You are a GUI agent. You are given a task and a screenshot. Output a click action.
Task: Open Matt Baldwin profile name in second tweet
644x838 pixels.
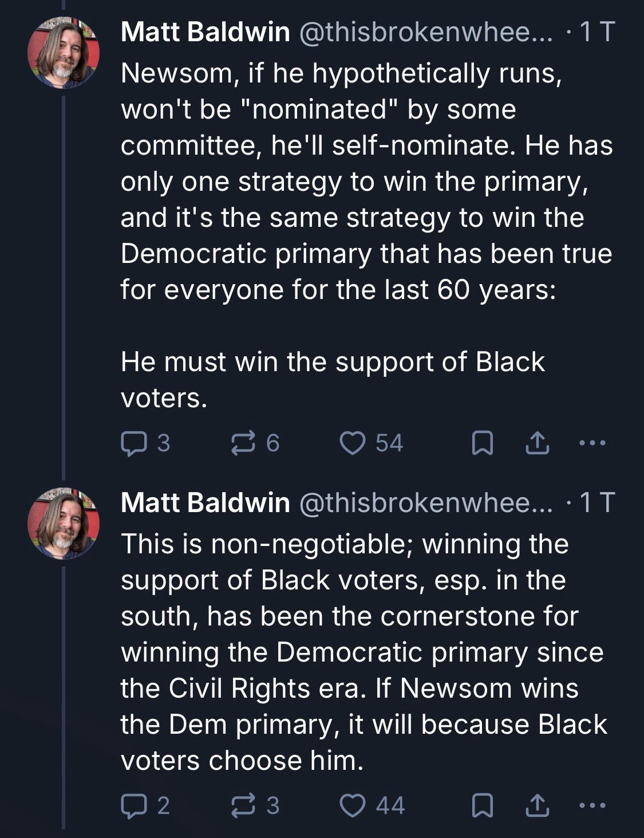tap(205, 502)
